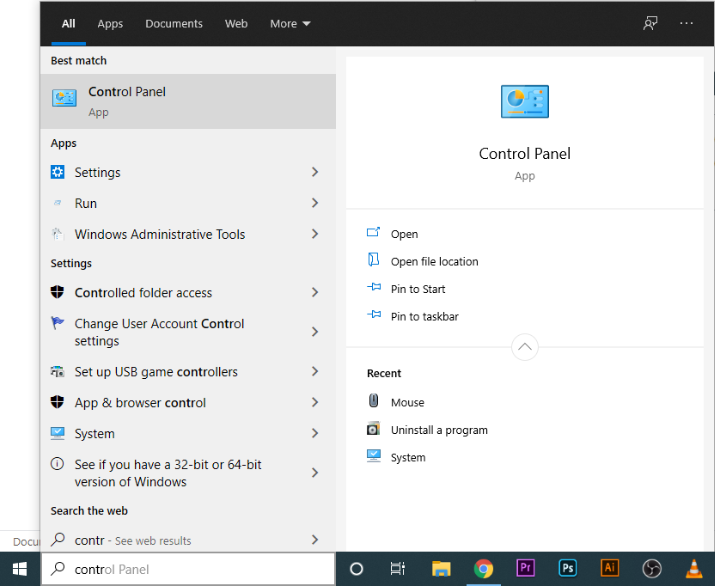Click the Pin to Start pin icon

(x=374, y=287)
